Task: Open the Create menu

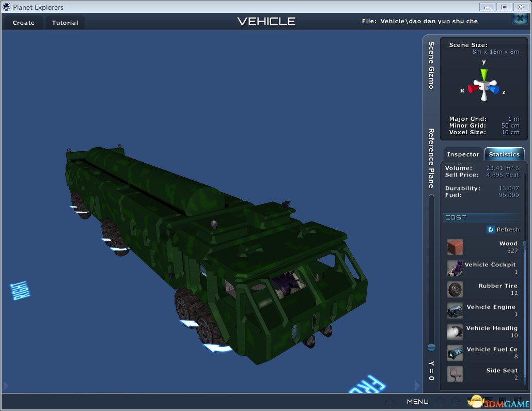Action: 23,23
